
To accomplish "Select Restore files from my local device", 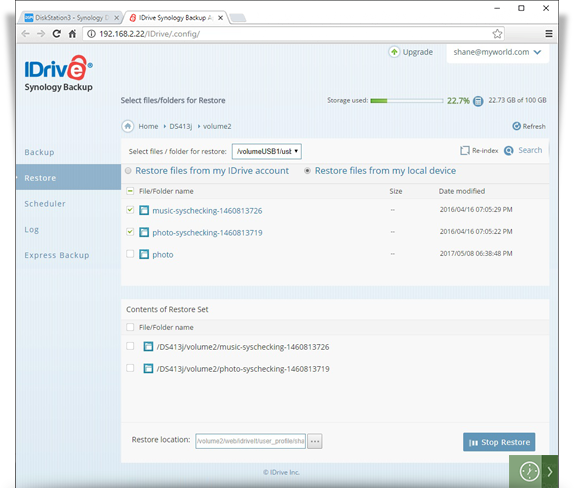I will (x=308, y=171).
